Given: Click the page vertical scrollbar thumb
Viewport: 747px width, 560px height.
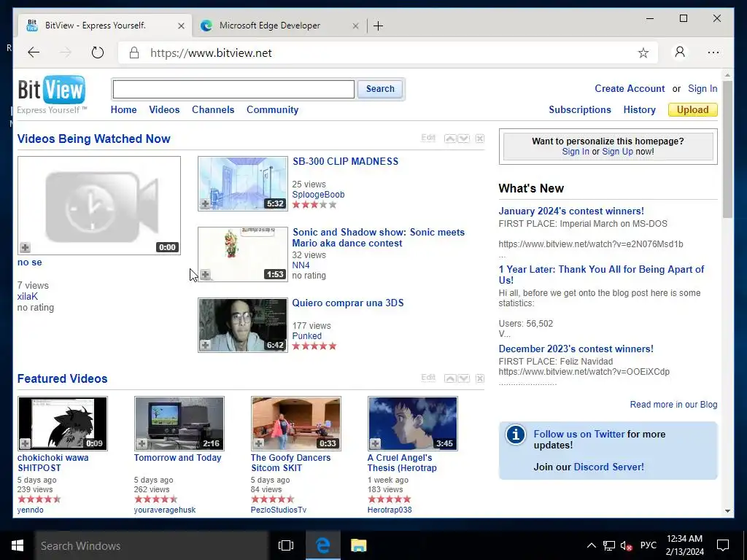Looking at the screenshot, I should coord(727,149).
